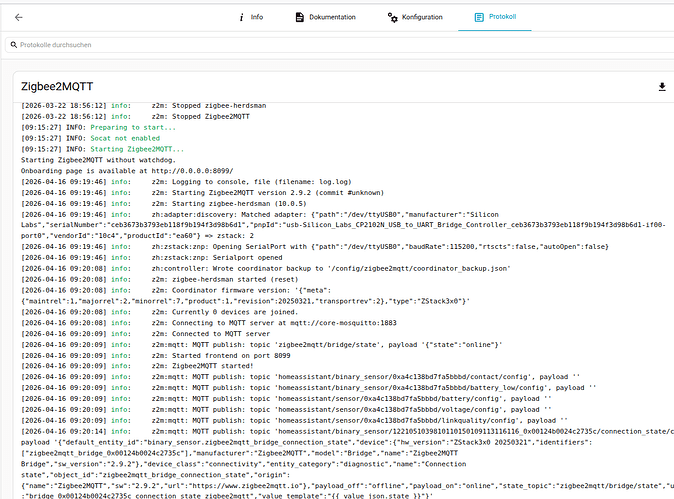Image resolution: width=674 pixels, height=499 pixels.
Task: Open the Dokumentation tab
Action: click(x=326, y=17)
